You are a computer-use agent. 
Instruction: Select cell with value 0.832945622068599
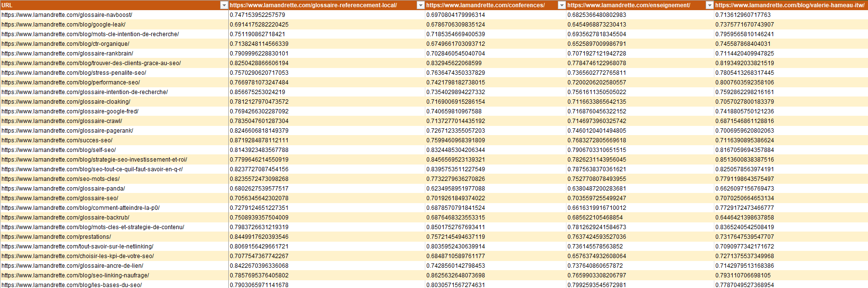click(496, 63)
